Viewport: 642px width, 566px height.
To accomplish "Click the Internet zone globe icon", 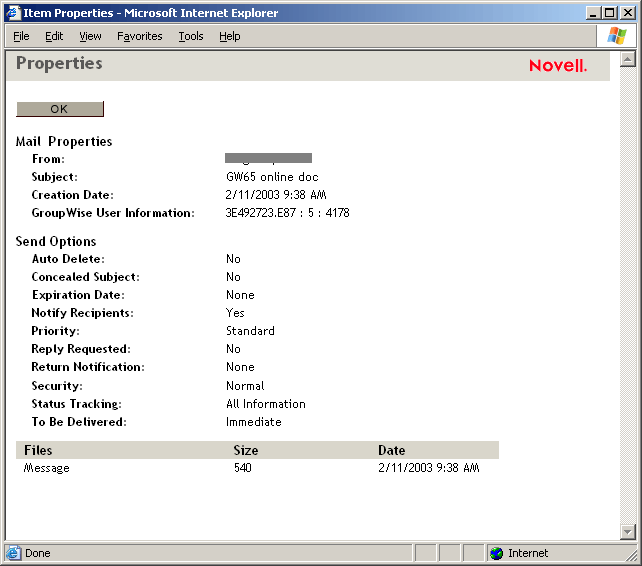I will pyautogui.click(x=497, y=553).
